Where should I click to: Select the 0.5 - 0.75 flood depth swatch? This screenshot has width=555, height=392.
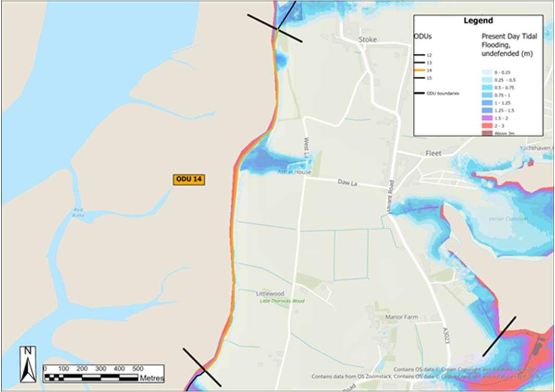point(487,88)
